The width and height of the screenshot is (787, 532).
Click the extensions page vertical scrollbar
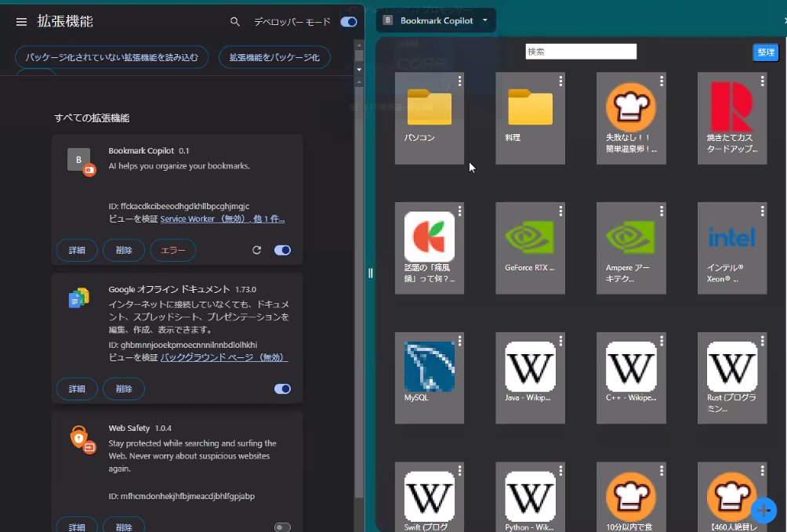[x=359, y=291]
